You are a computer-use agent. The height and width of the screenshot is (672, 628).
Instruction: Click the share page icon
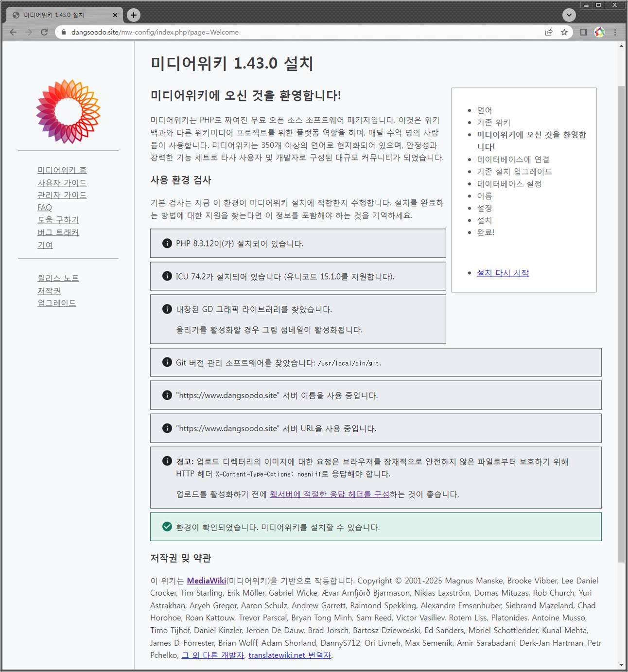pos(549,32)
